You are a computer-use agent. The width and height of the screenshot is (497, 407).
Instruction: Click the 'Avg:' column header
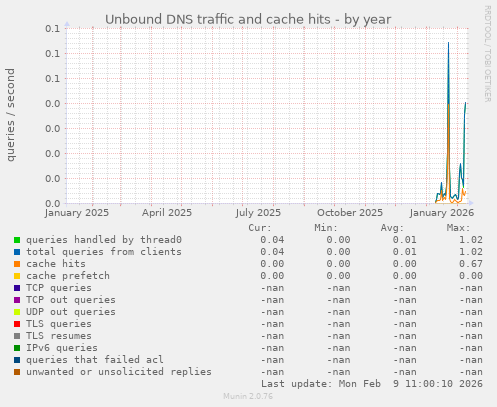point(392,228)
